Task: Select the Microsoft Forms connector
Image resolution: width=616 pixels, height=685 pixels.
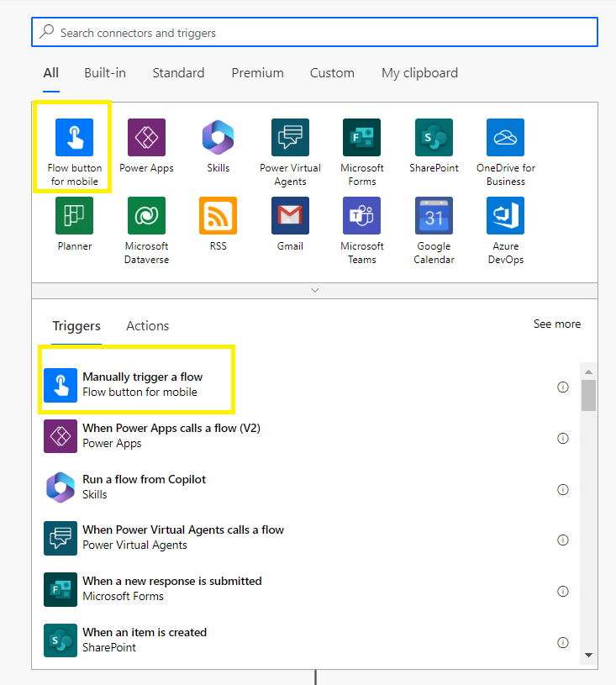Action: tap(361, 138)
